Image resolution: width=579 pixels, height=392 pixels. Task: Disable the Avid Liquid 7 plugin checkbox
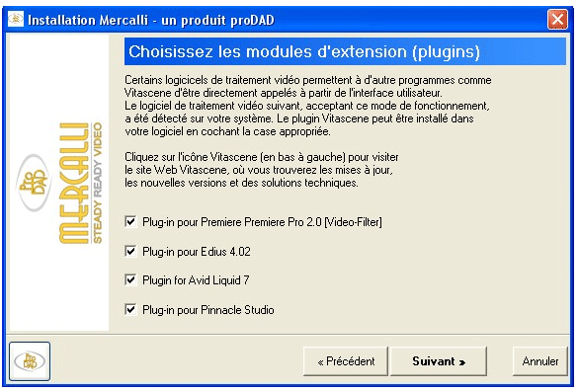[130, 279]
